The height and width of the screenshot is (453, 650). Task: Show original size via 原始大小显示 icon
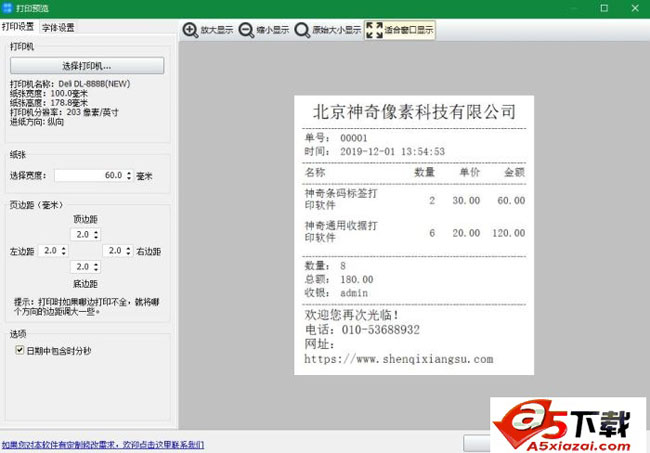coord(302,30)
